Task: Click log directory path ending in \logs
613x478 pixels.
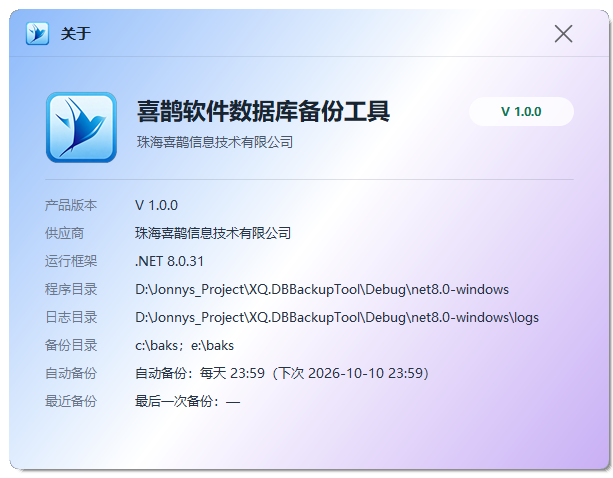Action: click(x=337, y=318)
